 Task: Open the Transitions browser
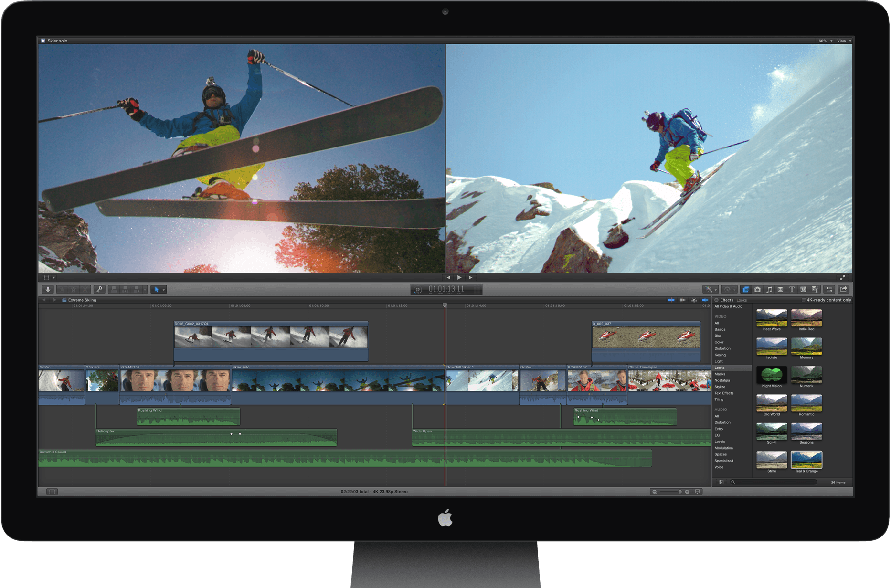click(x=780, y=289)
